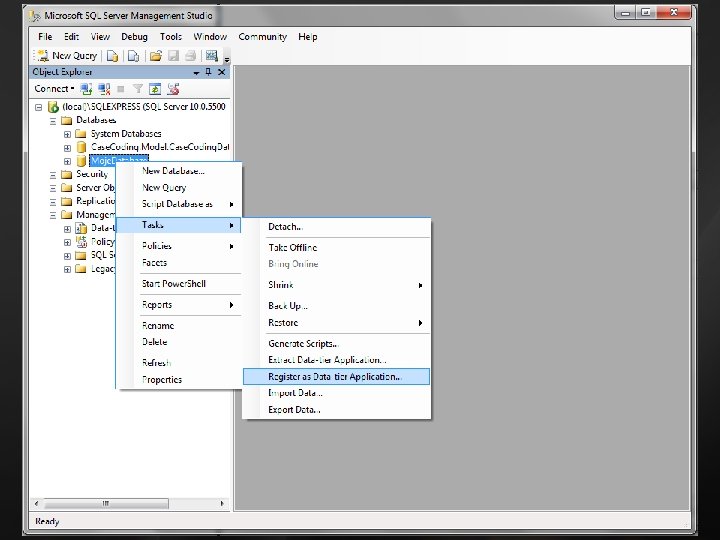Expand the CaseCoding database node
The height and width of the screenshot is (540, 720).
[x=67, y=148]
